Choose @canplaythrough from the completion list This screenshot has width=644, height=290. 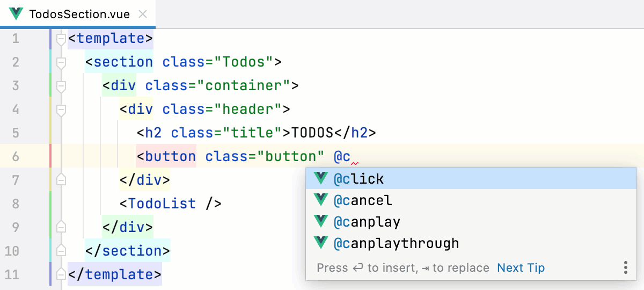point(396,243)
